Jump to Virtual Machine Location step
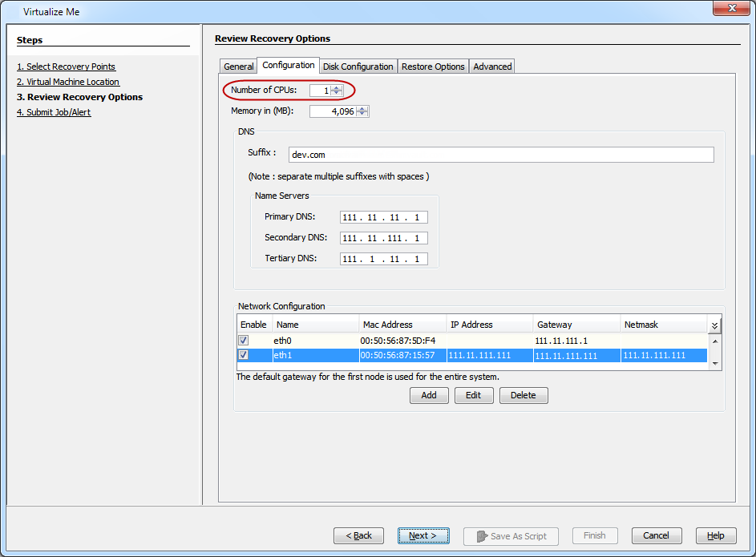756x557 pixels. coord(68,82)
